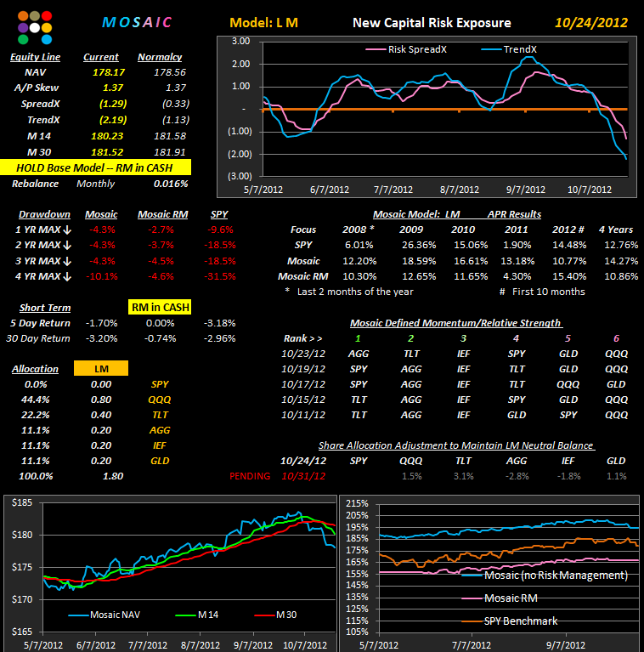
Task: Click the Share Allocation Adjustment header
Action: pyautogui.click(x=456, y=445)
